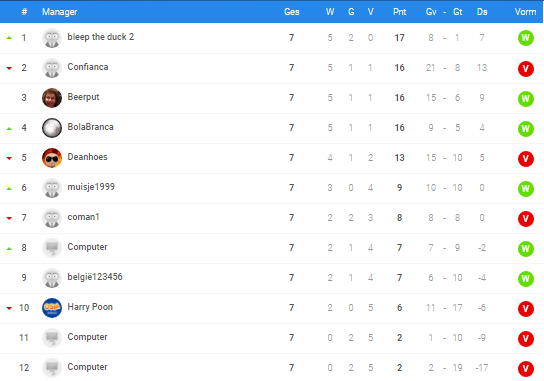The image size is (544, 381).
Task: Open BolaBranca's white ball avatar
Action: click(x=52, y=128)
